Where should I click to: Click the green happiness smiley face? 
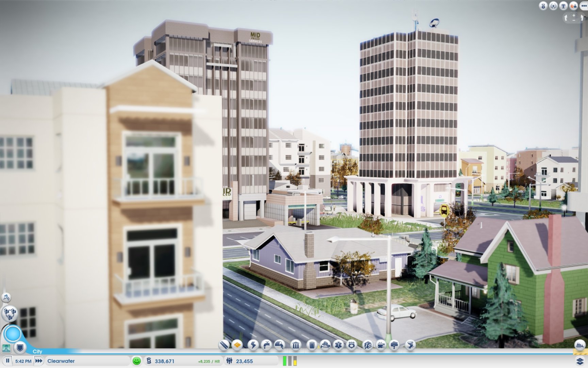[x=136, y=361]
